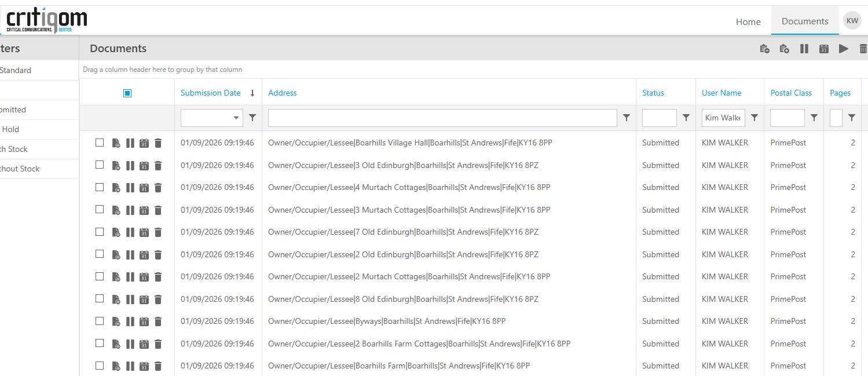The height and width of the screenshot is (376, 868).
Task: Select the checkbox for 3 Old Edinburgh
Action: tap(100, 165)
